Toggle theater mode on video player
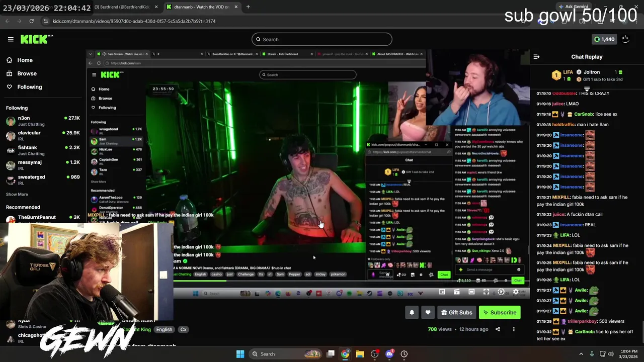Screen dimensions: 644x362 (x=471, y=292)
